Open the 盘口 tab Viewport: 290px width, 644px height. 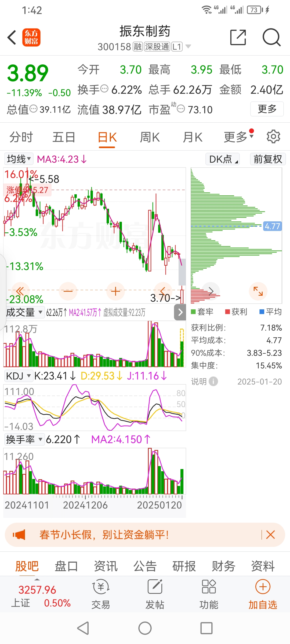tap(66, 566)
